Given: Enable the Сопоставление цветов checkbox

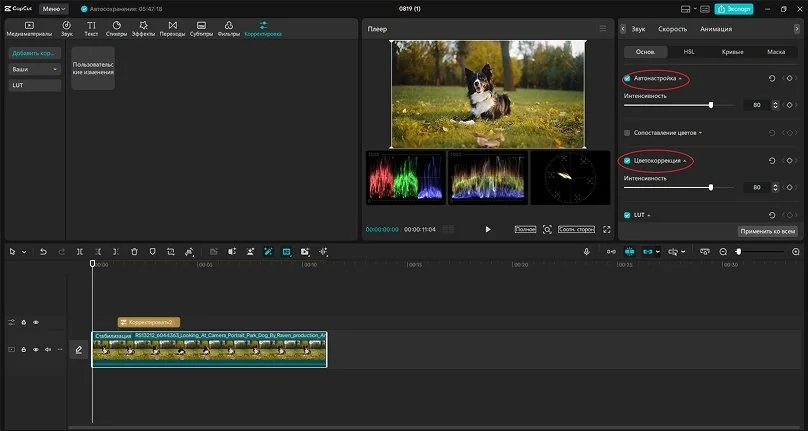Looking at the screenshot, I should click(x=627, y=133).
